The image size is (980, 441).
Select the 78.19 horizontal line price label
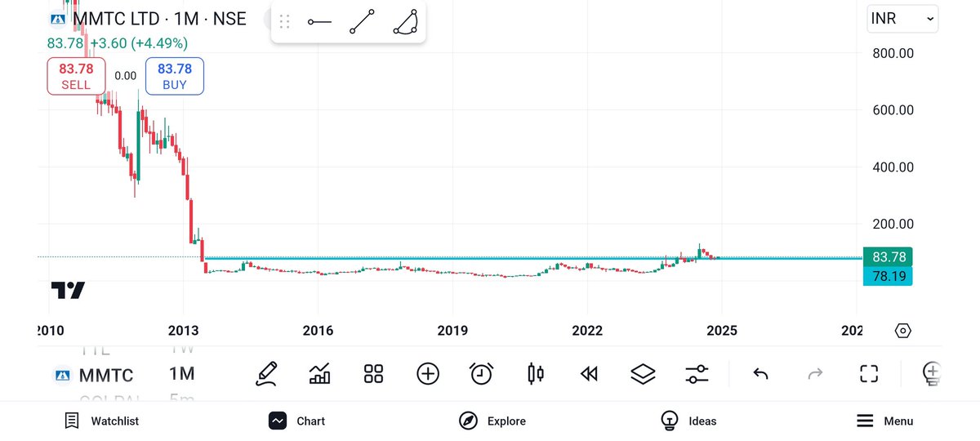[x=889, y=277]
